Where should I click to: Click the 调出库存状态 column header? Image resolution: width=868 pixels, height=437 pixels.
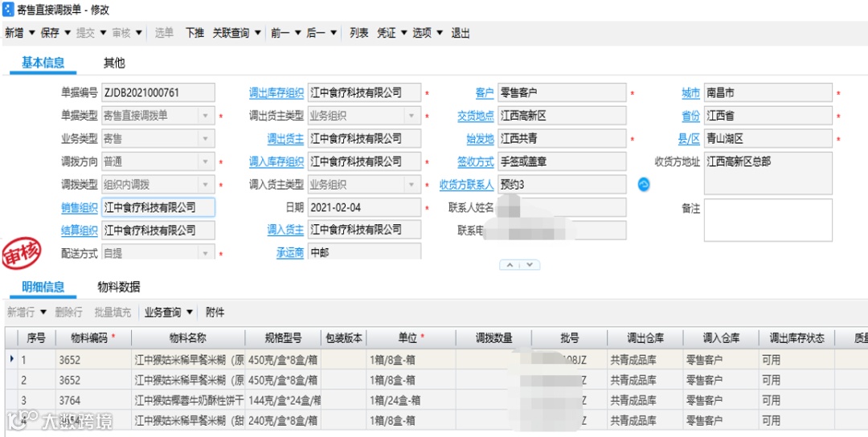[x=796, y=338]
